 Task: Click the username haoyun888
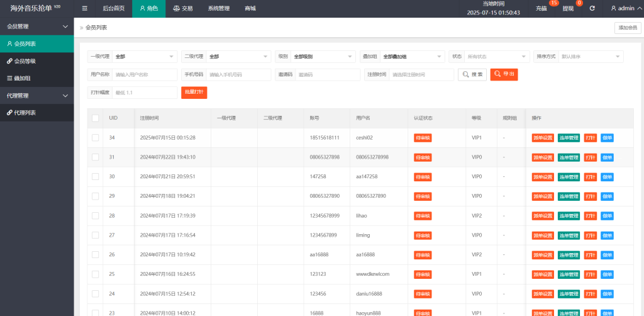369,313
